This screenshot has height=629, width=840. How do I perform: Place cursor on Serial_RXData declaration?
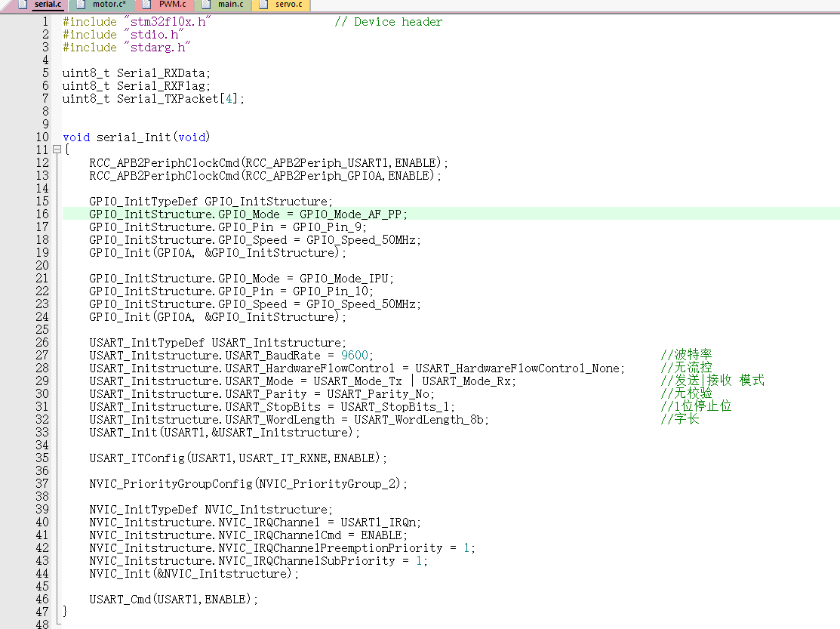pos(137,73)
